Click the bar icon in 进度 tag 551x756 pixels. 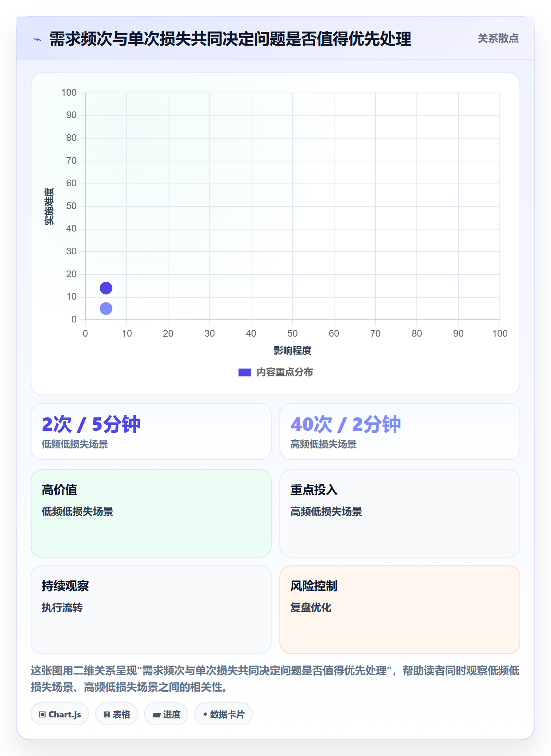pyautogui.click(x=157, y=715)
